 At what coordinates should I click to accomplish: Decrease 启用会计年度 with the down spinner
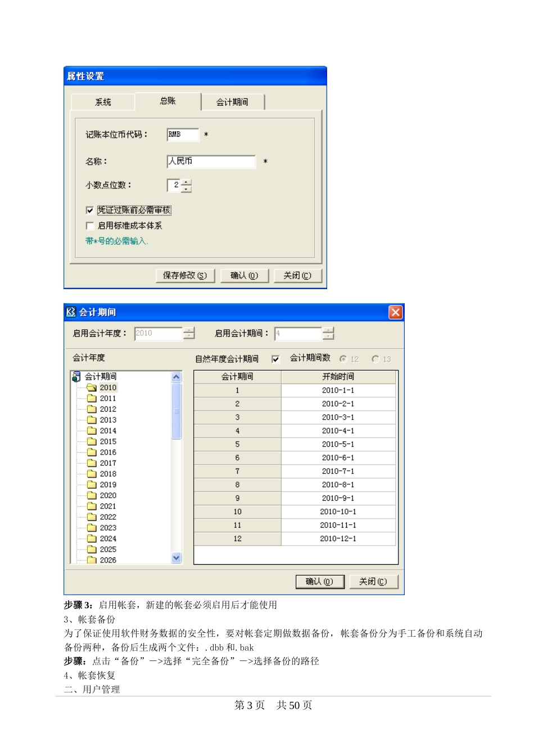coord(189,337)
